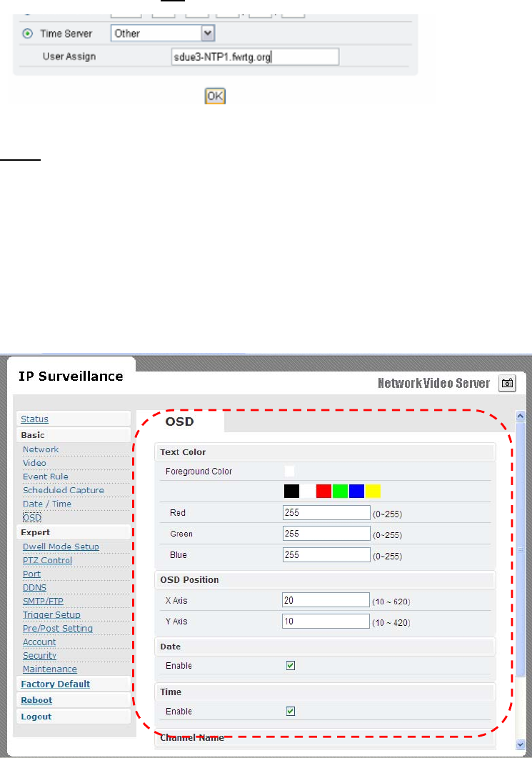Go to Event Rule settings
Screen dimensions: 532x758
coord(46,477)
